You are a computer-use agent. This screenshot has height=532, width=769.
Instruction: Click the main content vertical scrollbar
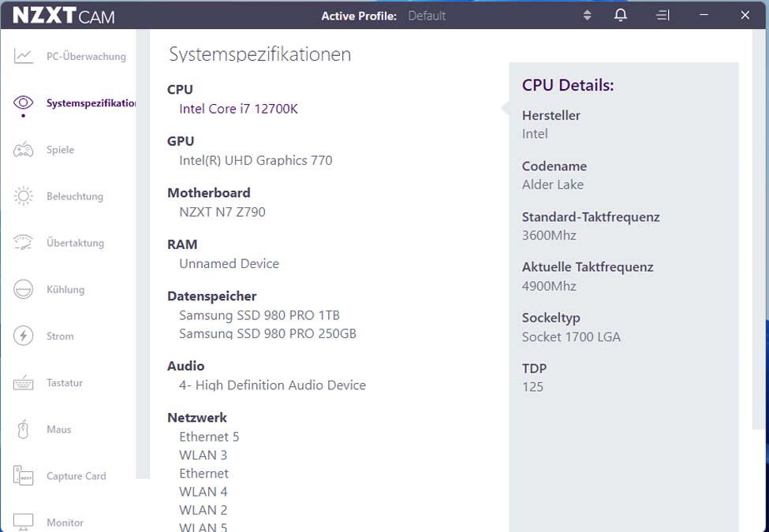coord(758,229)
